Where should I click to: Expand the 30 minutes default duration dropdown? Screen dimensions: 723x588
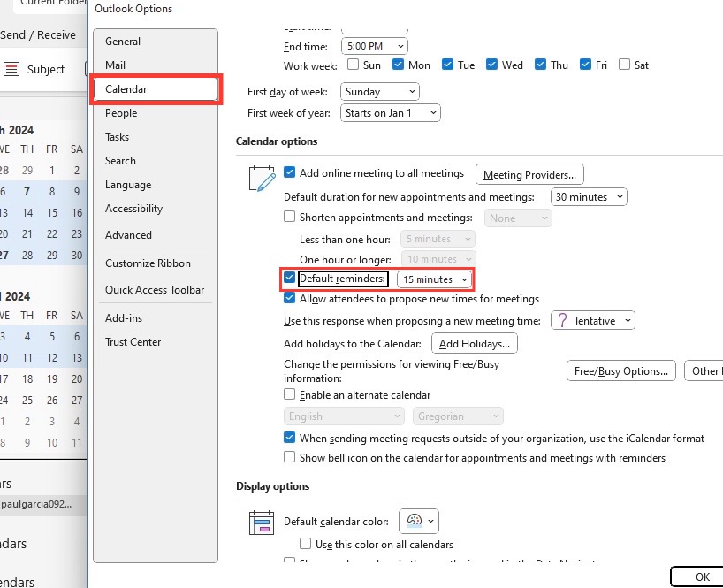[x=589, y=197]
